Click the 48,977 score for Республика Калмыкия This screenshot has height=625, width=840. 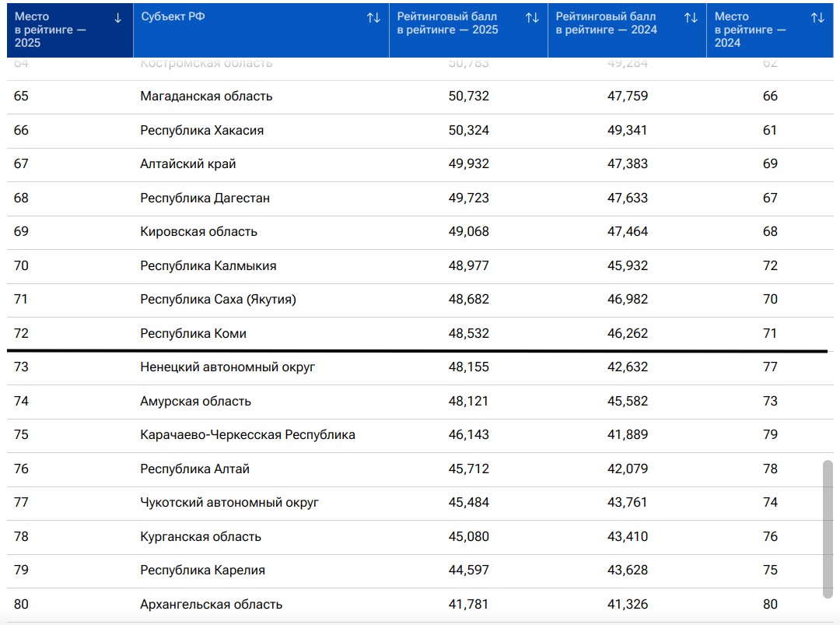(x=469, y=266)
